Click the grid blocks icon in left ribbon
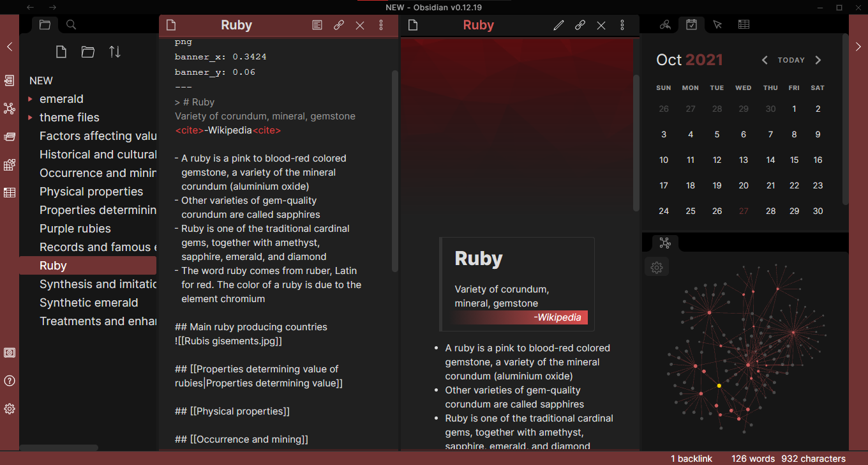This screenshot has height=465, width=868. click(10, 165)
